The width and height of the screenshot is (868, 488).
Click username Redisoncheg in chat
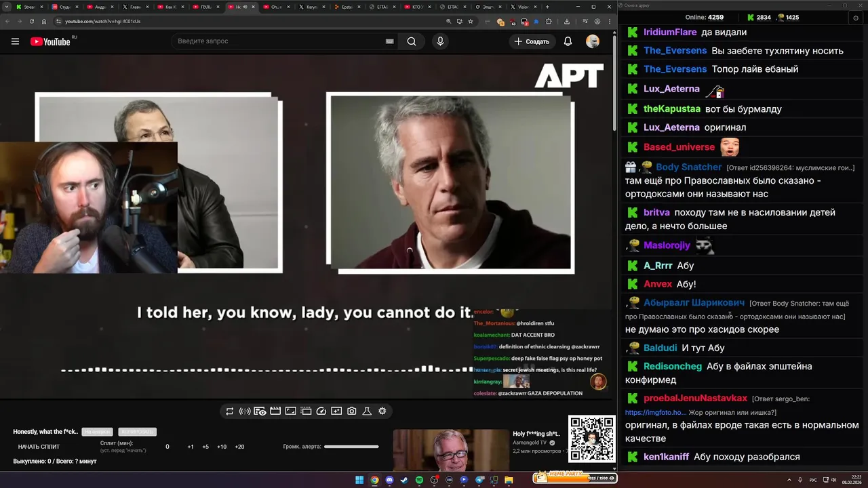tap(673, 366)
